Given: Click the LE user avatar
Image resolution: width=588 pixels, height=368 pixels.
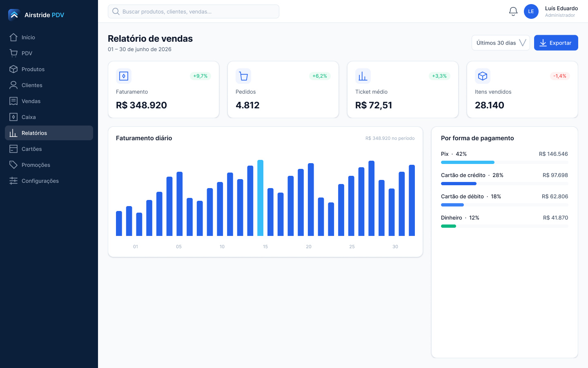Looking at the screenshot, I should [531, 11].
